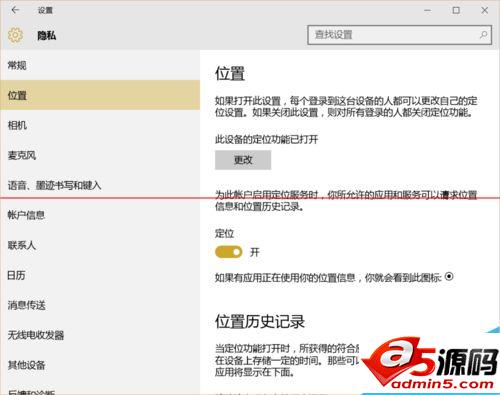The image size is (500, 395).
Task: Click the settings gear icon
Action: pos(15,35)
